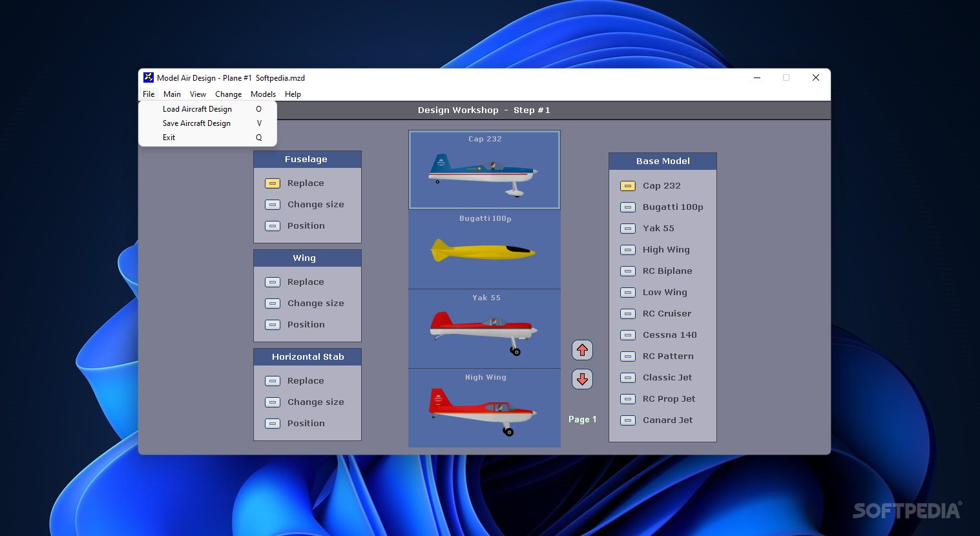
Task: Click the Base Model panel header
Action: click(x=663, y=161)
